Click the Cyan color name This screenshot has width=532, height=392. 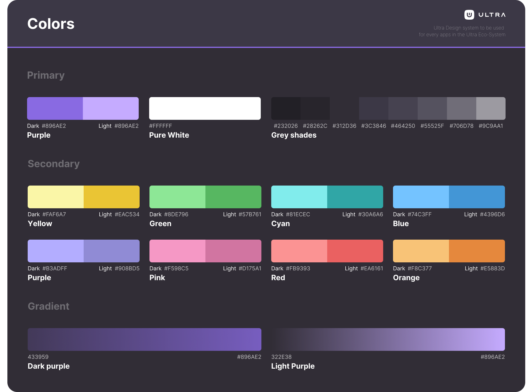pos(280,224)
